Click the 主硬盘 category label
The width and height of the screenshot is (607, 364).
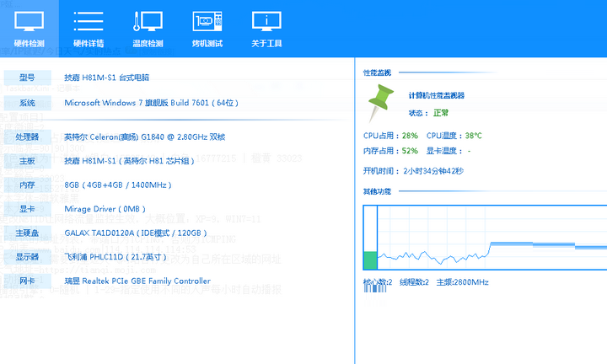point(27,233)
